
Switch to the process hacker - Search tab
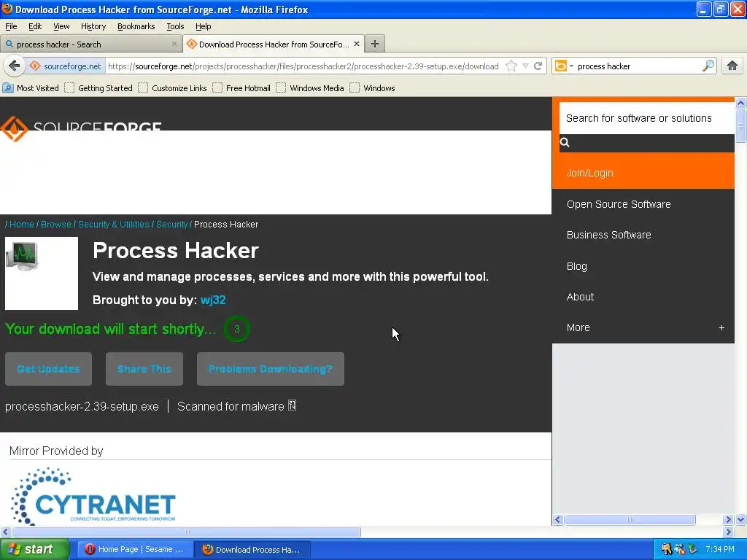pyautogui.click(x=90, y=44)
